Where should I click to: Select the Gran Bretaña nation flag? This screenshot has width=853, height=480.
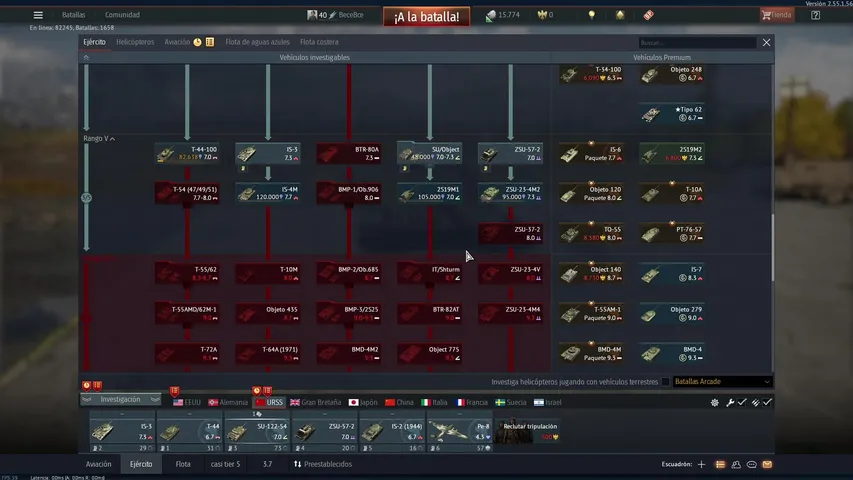tap(316, 403)
